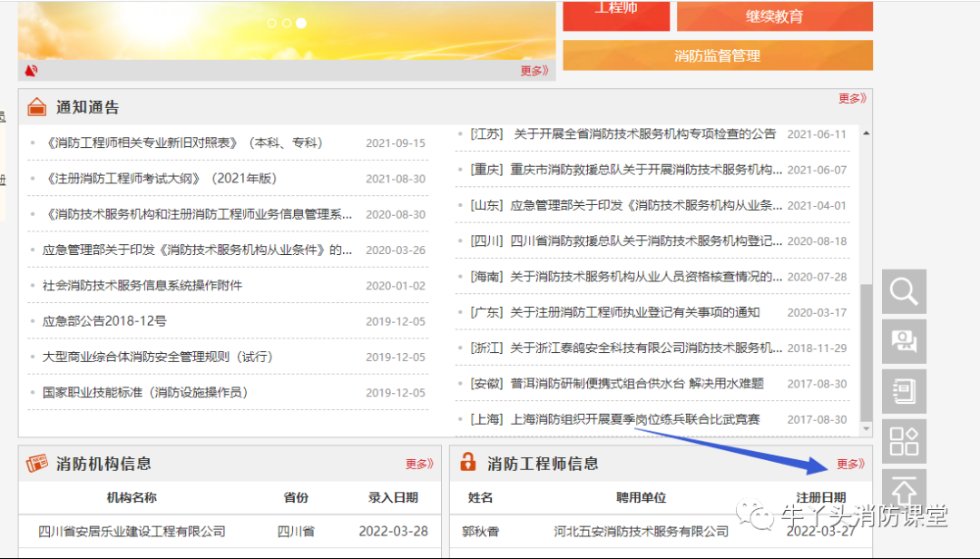The height and width of the screenshot is (559, 980).
Task: Click the date 2022-03-28
Action: (x=393, y=532)
